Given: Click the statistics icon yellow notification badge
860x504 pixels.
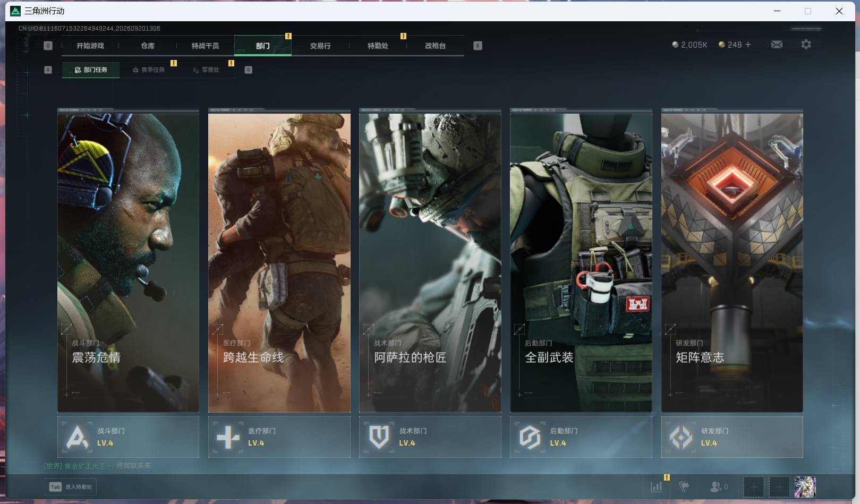Looking at the screenshot, I should tap(667, 477).
